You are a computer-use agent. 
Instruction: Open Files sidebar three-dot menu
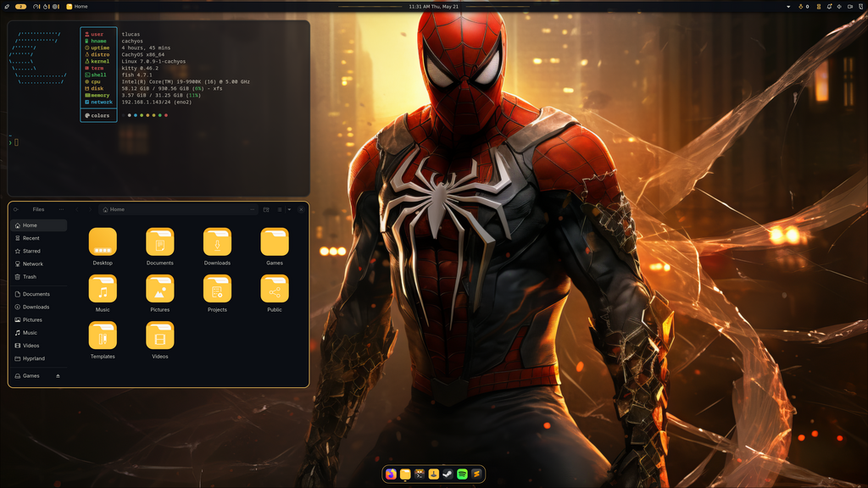pos(61,210)
